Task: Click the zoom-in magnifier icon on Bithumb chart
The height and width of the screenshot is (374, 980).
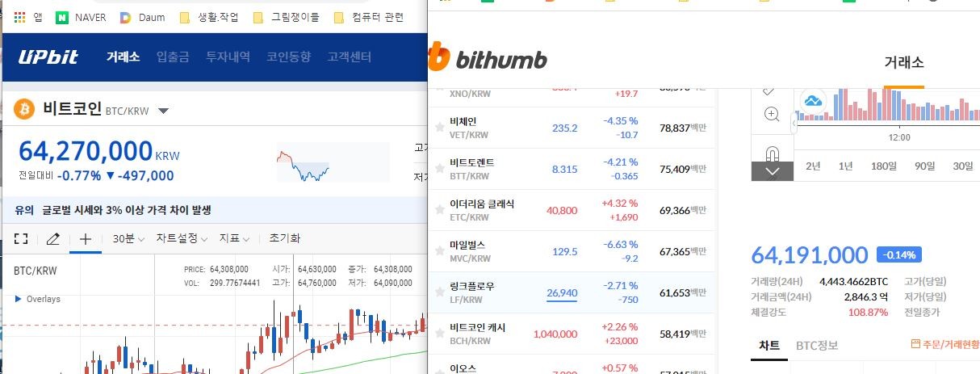Action: tap(771, 114)
